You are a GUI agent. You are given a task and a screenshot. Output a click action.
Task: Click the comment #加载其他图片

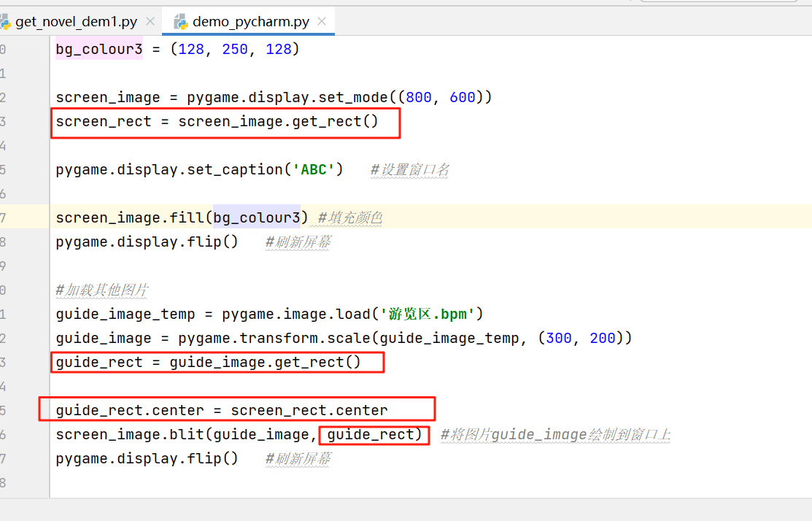pyautogui.click(x=101, y=289)
